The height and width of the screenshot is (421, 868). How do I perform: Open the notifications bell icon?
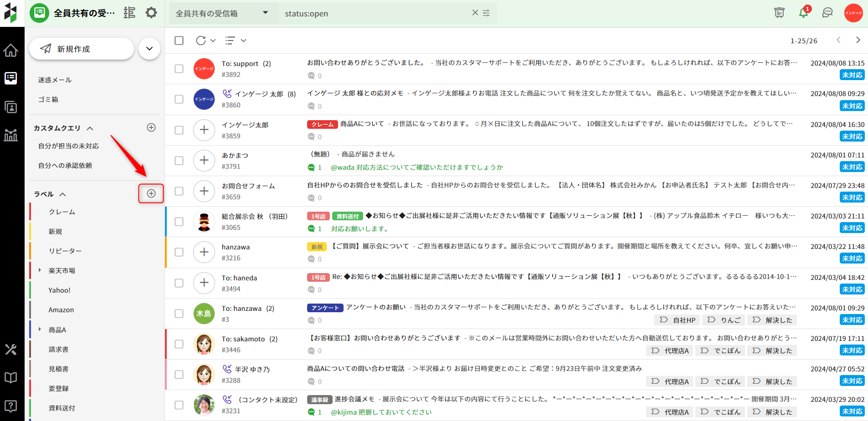point(803,13)
